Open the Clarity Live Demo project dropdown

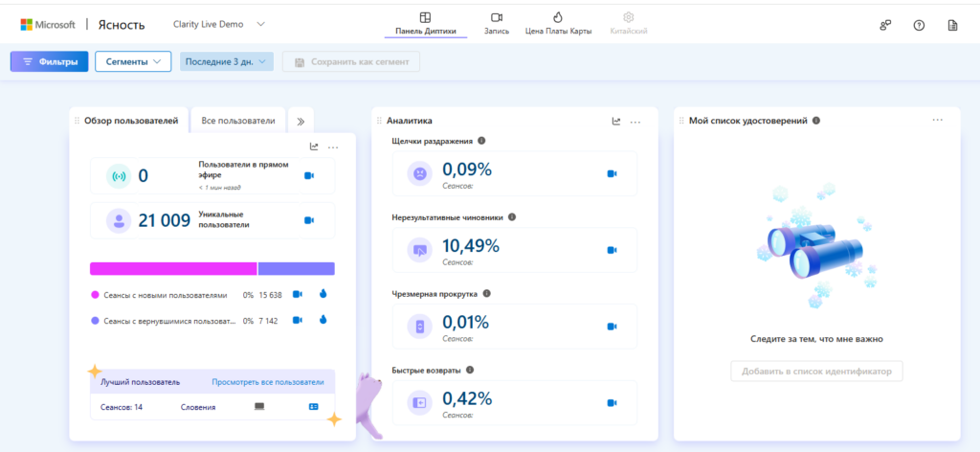(x=219, y=24)
